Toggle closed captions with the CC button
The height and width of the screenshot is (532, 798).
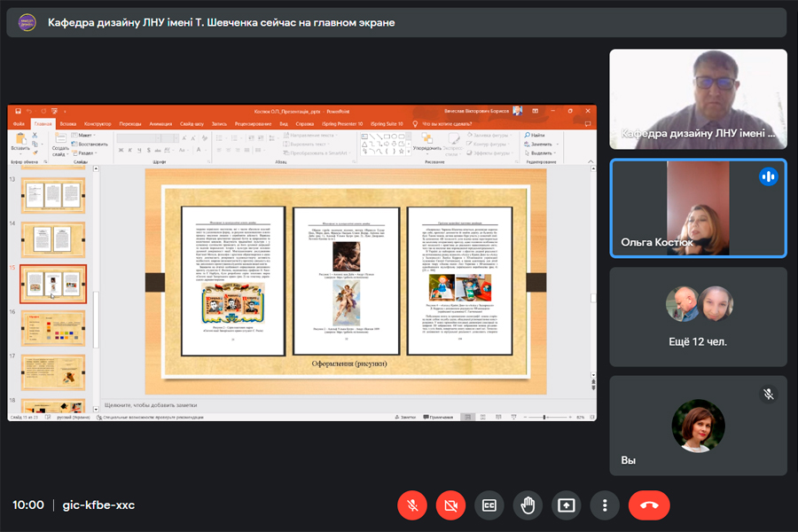[489, 505]
